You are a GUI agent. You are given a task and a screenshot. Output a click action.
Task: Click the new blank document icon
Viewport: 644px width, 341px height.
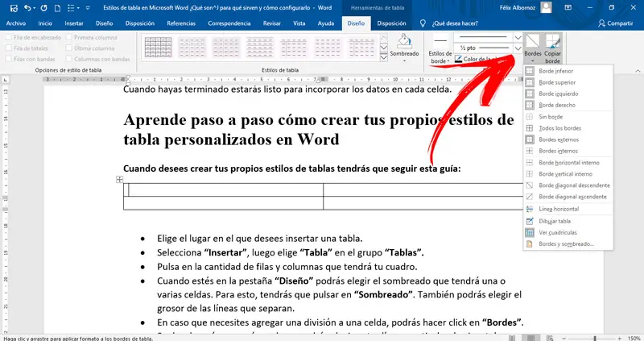(57, 8)
